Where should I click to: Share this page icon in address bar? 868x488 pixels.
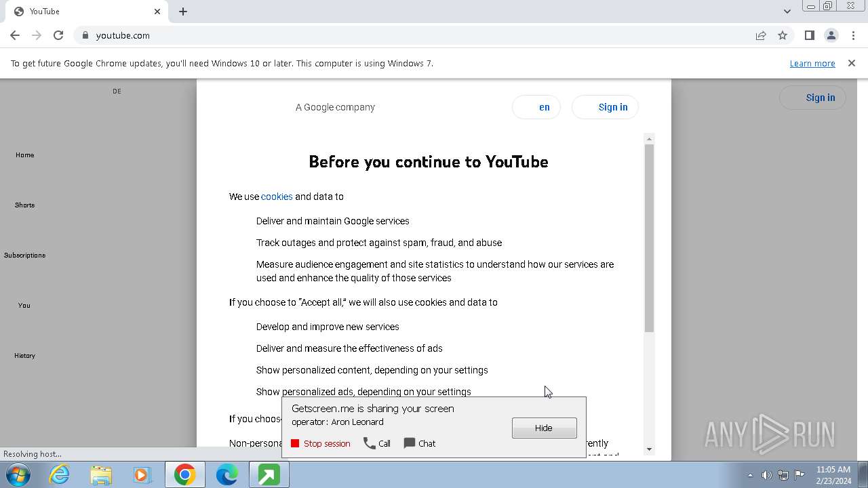click(761, 35)
